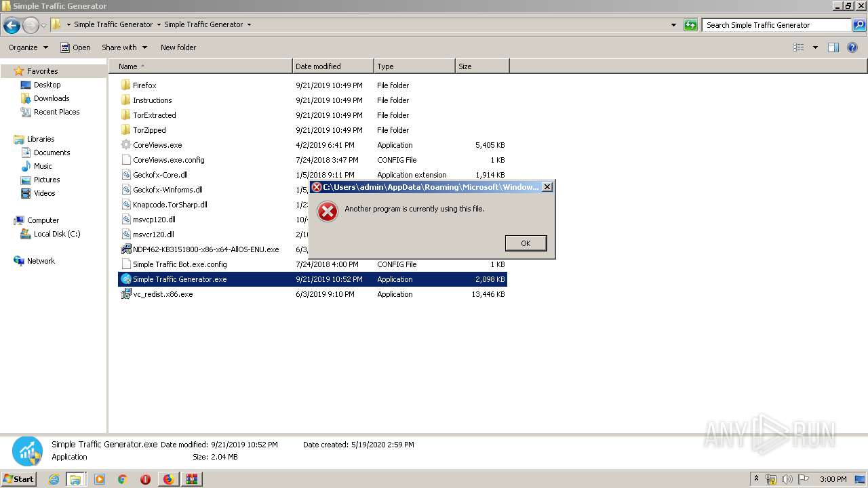Open Opera from the taskbar
This screenshot has height=488, width=868.
click(x=145, y=479)
